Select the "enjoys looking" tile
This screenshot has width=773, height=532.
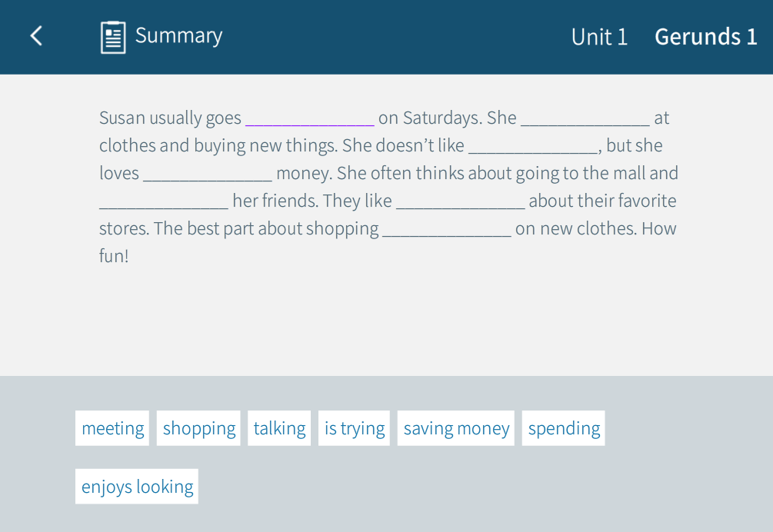click(137, 487)
